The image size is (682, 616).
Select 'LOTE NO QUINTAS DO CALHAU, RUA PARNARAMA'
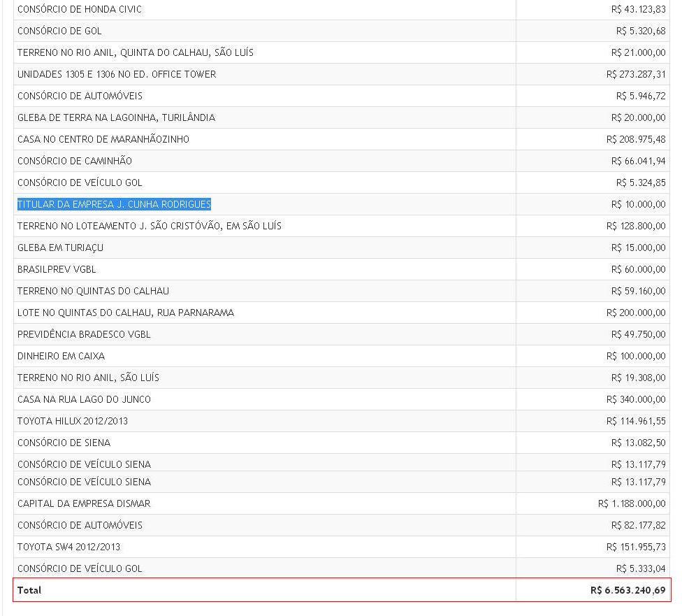point(126,313)
